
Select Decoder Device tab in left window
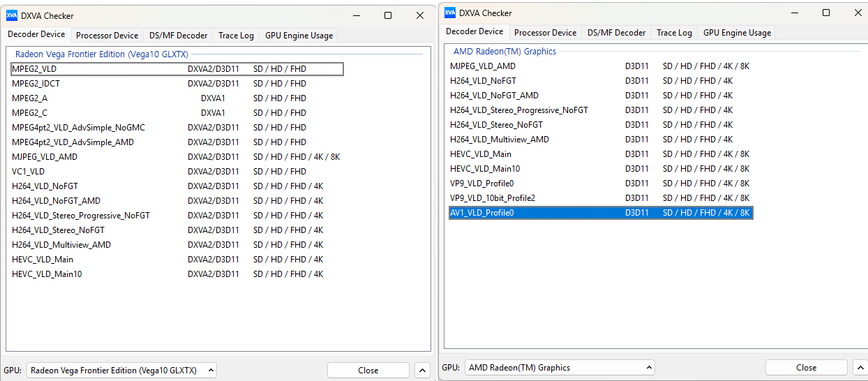(x=36, y=34)
